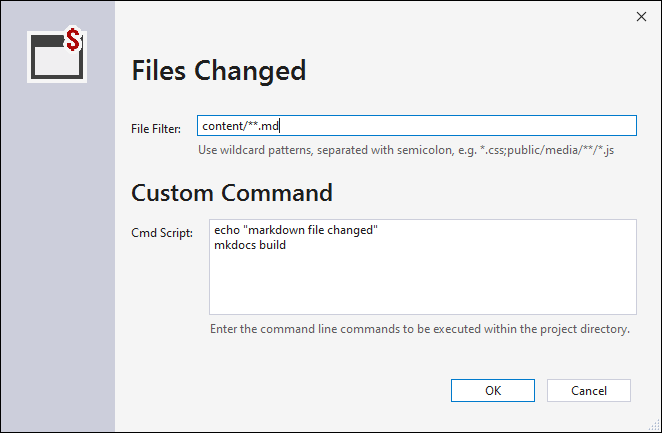
Task: Click the empty lower area of the script box
Action: pos(423,285)
